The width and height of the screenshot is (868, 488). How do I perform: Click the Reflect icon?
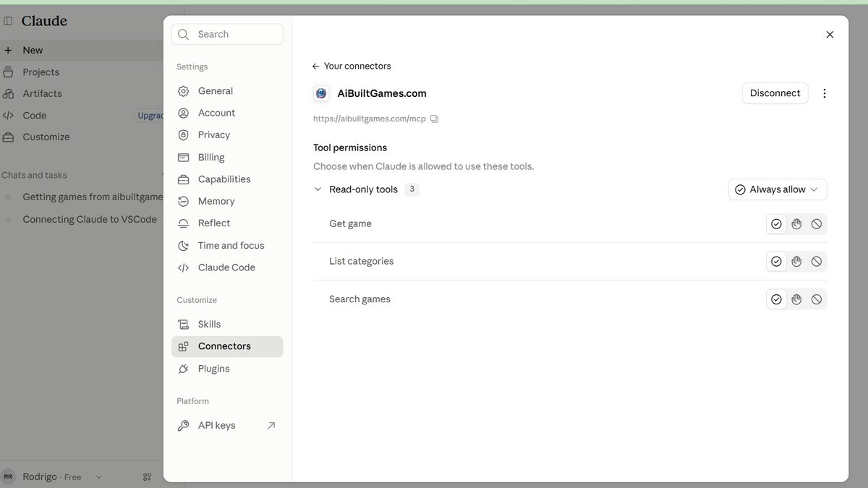tap(184, 223)
